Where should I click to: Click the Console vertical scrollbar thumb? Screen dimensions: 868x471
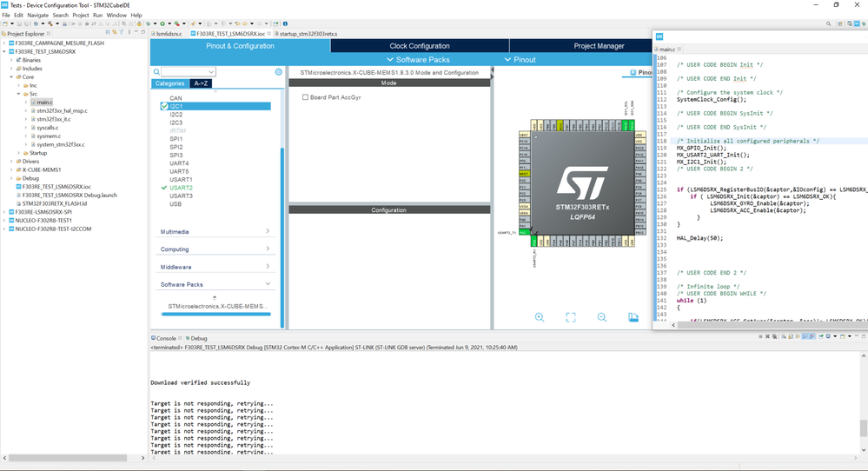863,428
